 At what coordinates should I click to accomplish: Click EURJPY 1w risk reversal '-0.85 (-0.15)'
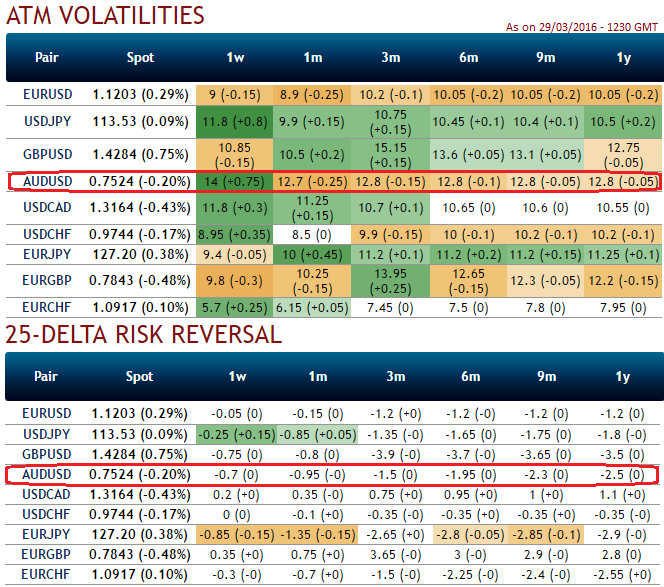point(237,534)
